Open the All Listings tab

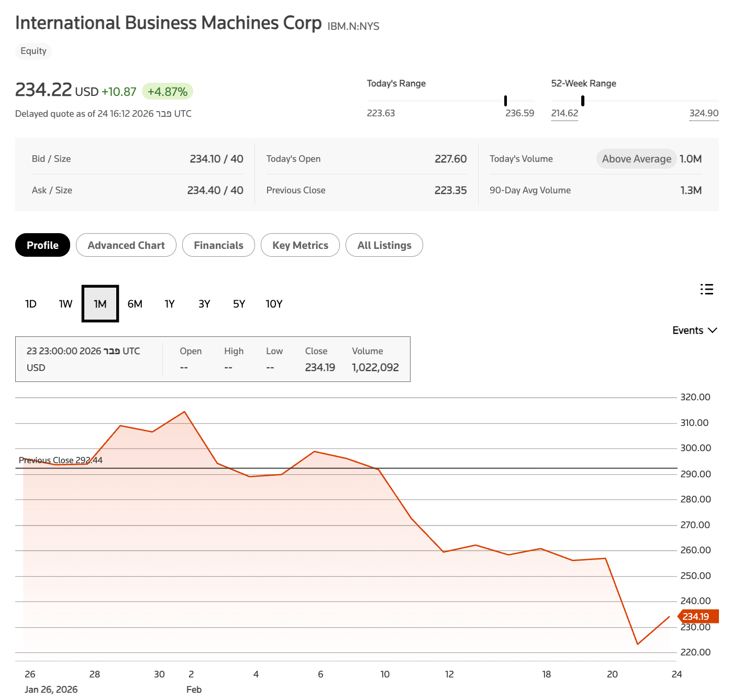(384, 245)
